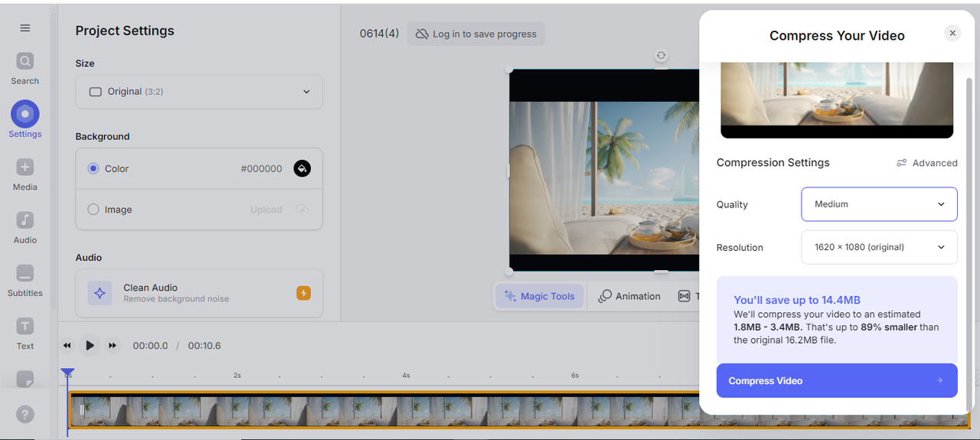Image resolution: width=980 pixels, height=440 pixels.
Task: Close the Compress Your Video dialog
Action: coord(952,33)
